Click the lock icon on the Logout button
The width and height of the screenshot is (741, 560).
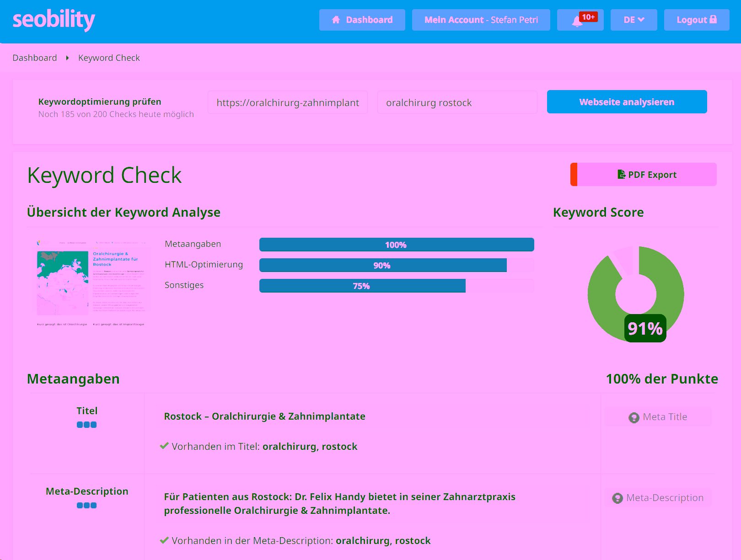click(713, 20)
